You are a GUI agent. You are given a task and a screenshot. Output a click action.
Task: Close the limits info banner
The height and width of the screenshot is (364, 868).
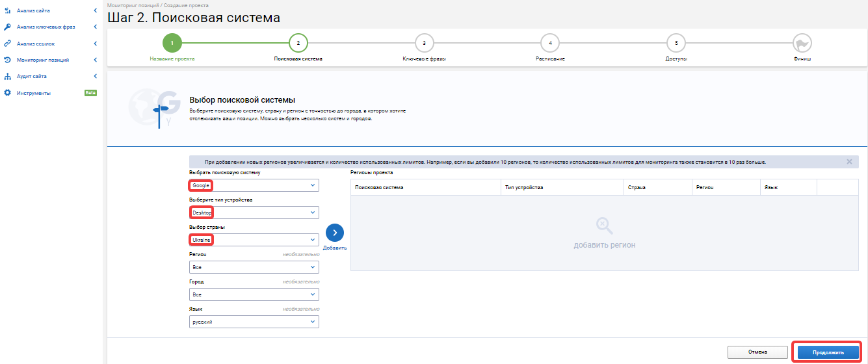tap(849, 161)
